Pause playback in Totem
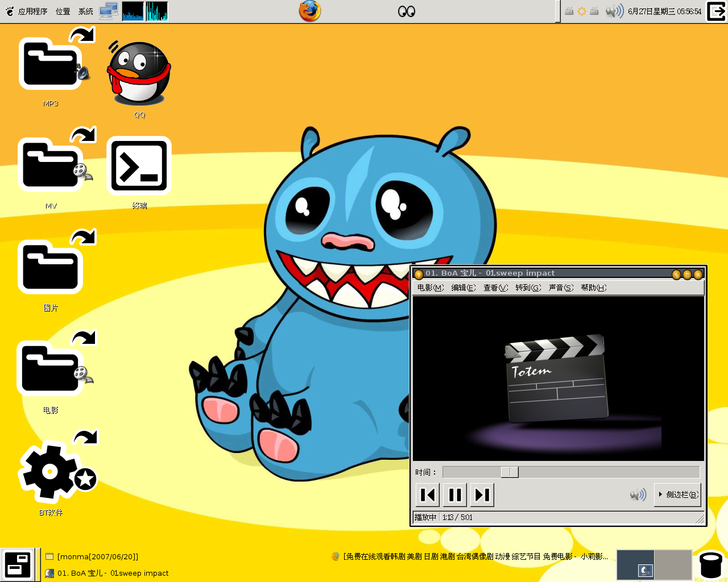The height and width of the screenshot is (582, 728). coord(455,494)
